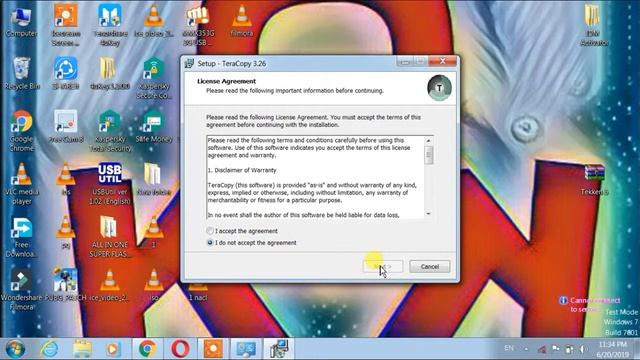Open ALL IN ONE SUPER FLASH folder
This screenshot has width=640, height=360.
click(x=110, y=237)
